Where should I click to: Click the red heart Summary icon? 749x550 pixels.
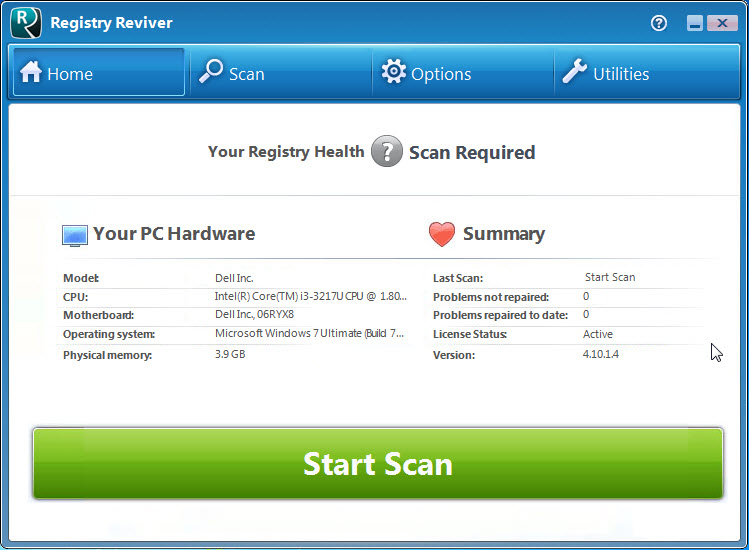pyautogui.click(x=441, y=234)
